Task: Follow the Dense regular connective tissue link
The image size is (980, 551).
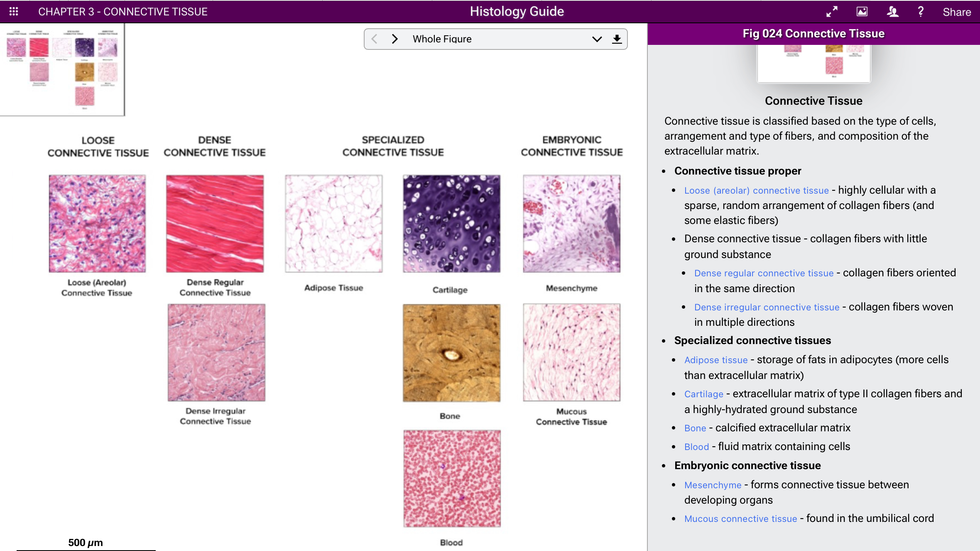Action: pos(764,273)
